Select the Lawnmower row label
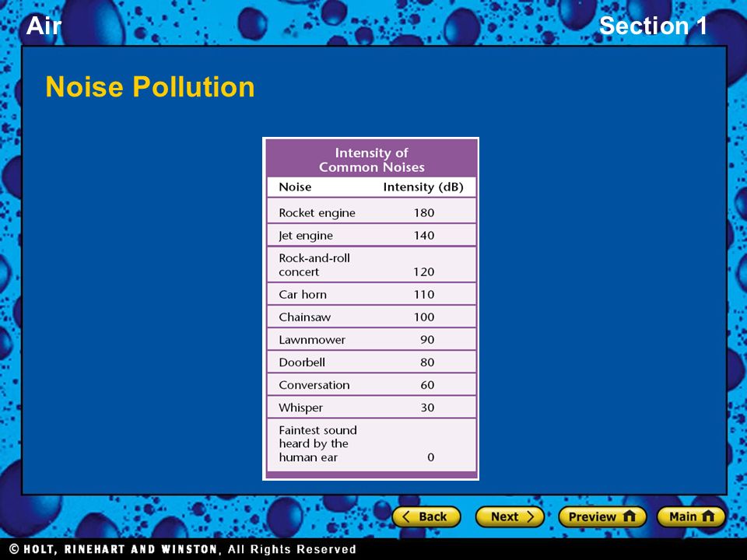This screenshot has width=747, height=560. pyautogui.click(x=312, y=340)
